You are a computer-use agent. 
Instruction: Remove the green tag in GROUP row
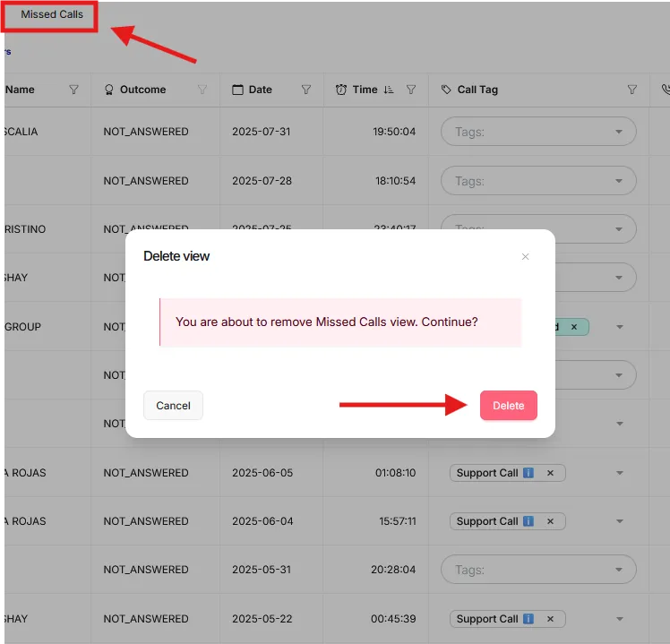tap(574, 327)
